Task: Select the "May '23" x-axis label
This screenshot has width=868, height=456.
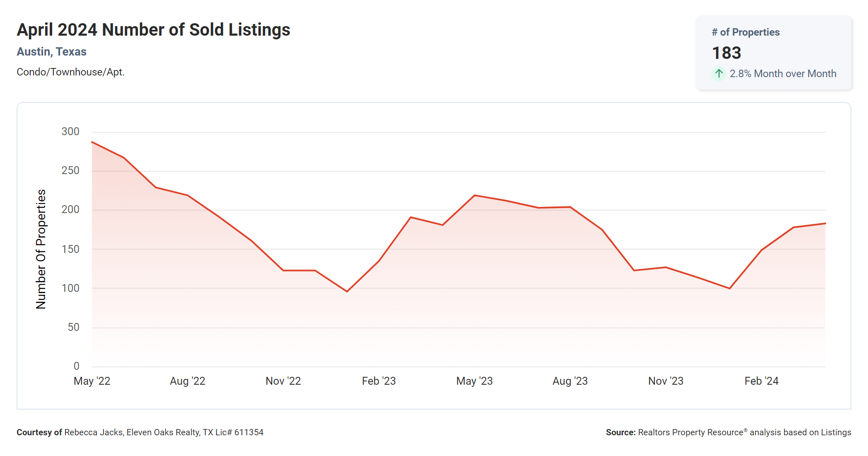Action: (x=475, y=381)
